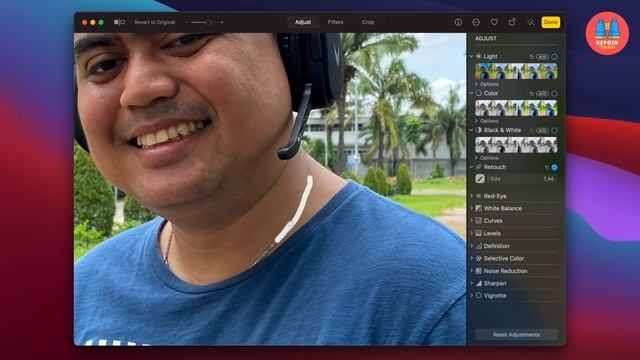Click the Retouch bandage icon

pyautogui.click(x=479, y=167)
